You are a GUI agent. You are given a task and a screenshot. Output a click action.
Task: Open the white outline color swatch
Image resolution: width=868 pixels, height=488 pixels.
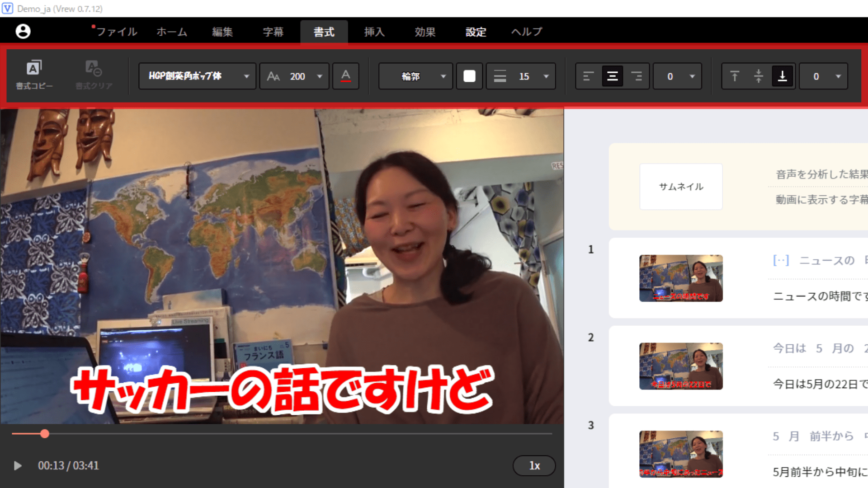coord(469,76)
